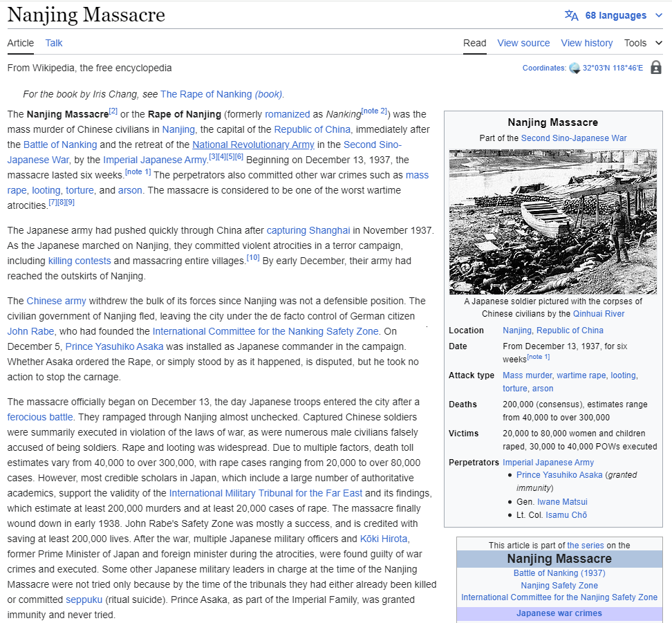Open Japanese war crimes sidebar heading link
The image size is (672, 623).
coord(559,613)
